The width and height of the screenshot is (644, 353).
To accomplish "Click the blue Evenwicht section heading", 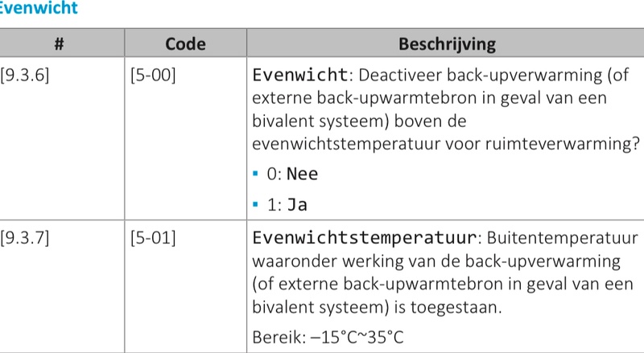I will pos(39,10).
